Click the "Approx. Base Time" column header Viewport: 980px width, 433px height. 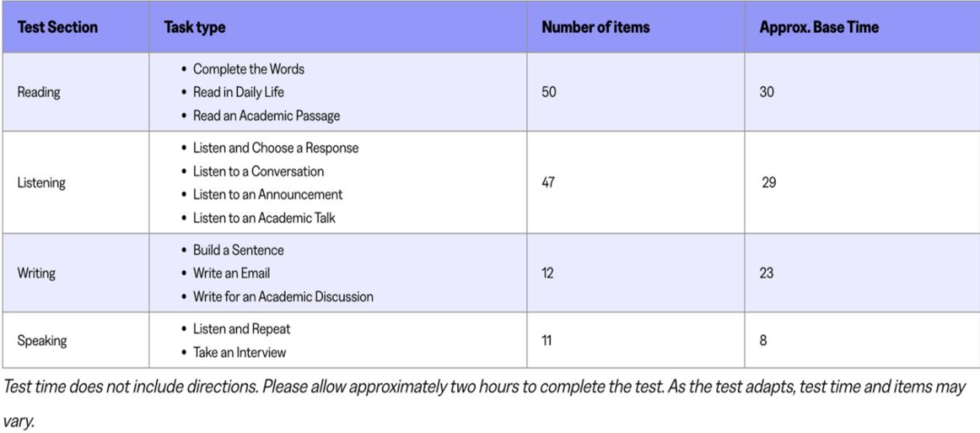(818, 27)
